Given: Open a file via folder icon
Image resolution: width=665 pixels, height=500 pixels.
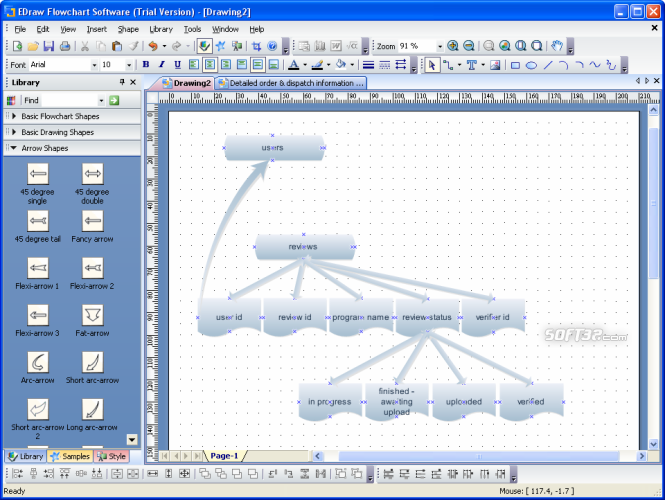Looking at the screenshot, I should [x=33, y=46].
